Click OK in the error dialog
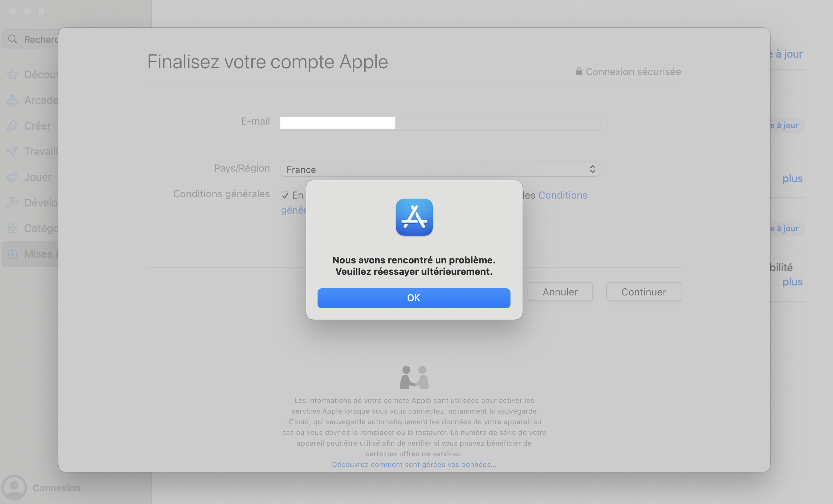Image resolution: width=833 pixels, height=504 pixels. (414, 298)
